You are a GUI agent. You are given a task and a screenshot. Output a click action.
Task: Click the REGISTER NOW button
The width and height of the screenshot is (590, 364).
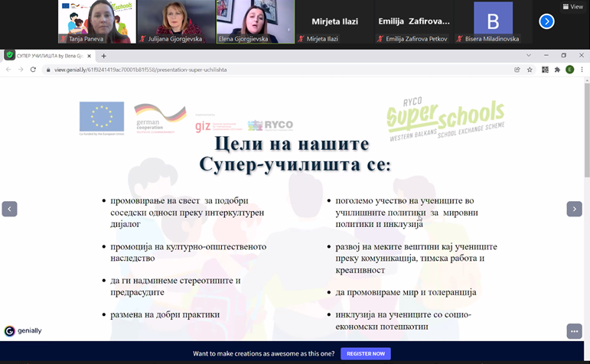[365, 353]
